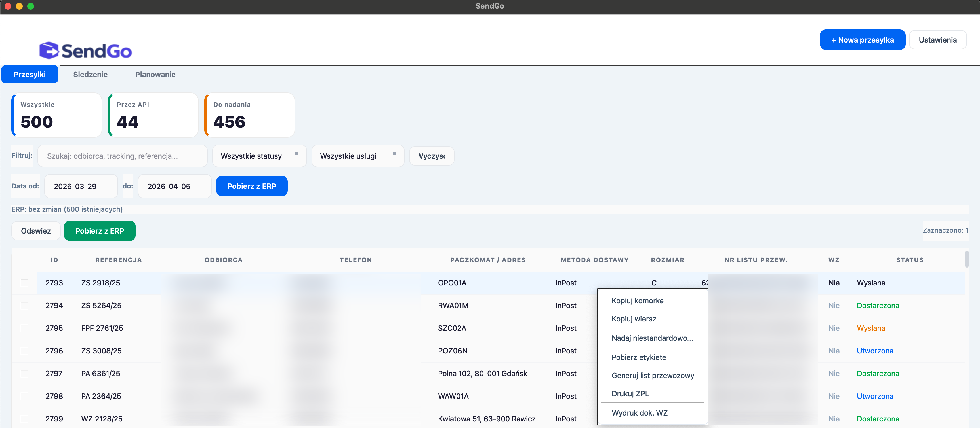Screen dimensions: 980x428
Task: Click reference ZS 3008/25
Action: point(101,351)
